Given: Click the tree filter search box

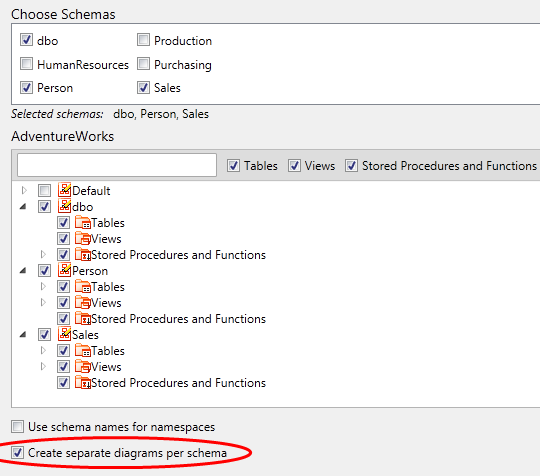Looking at the screenshot, I should [117, 165].
